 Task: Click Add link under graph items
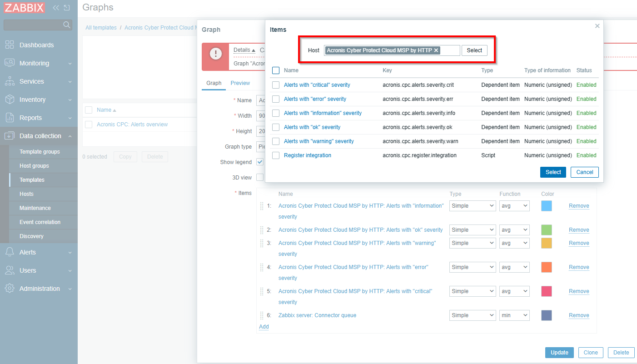264,327
